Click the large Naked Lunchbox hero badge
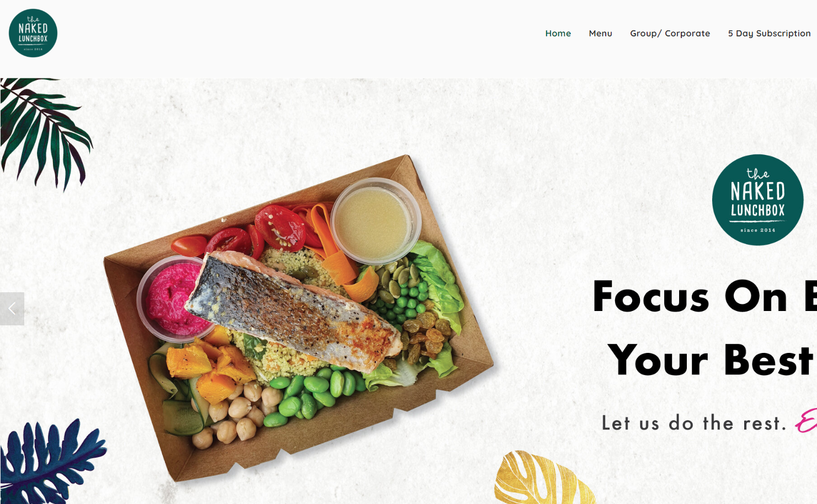 coord(757,200)
